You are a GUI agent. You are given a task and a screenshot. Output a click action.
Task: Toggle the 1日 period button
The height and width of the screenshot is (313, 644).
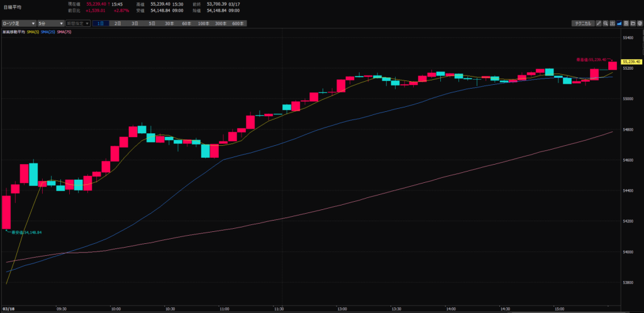(101, 23)
